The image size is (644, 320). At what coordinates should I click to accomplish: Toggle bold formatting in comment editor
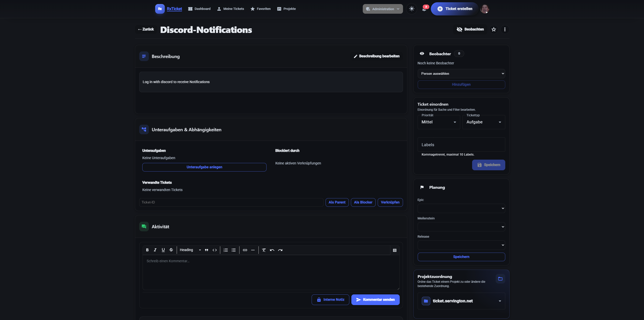[x=147, y=250]
